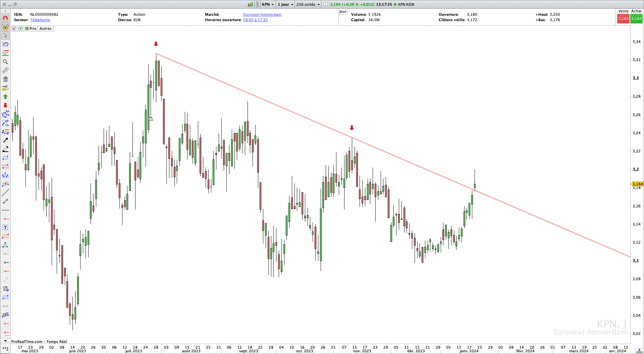This screenshot has height=354, width=644.
Task: Select the alert bell tool
Action: tap(5, 88)
